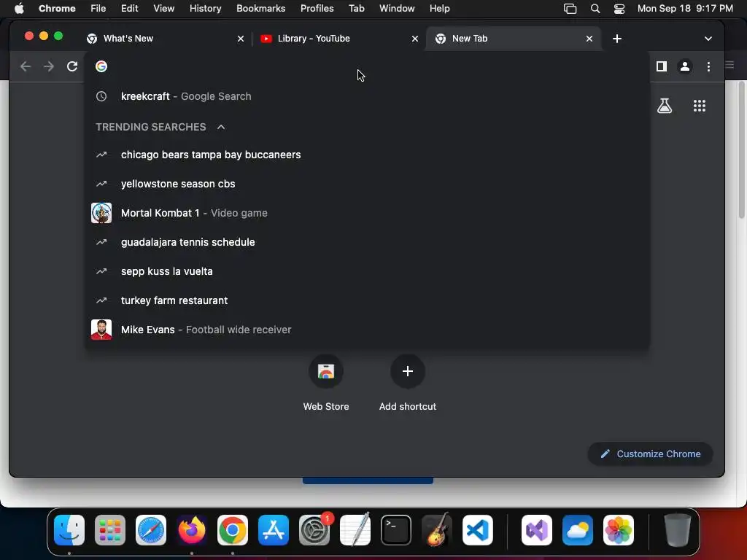Screen dimensions: 747x560
Task: Open Photos app from the dock
Action: [619, 530]
